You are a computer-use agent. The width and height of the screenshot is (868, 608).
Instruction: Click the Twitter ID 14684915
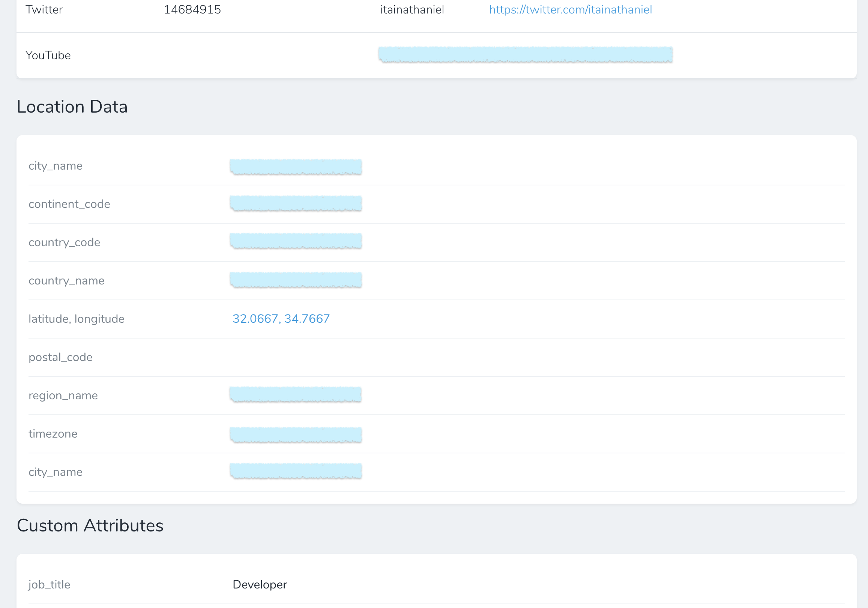tap(192, 9)
